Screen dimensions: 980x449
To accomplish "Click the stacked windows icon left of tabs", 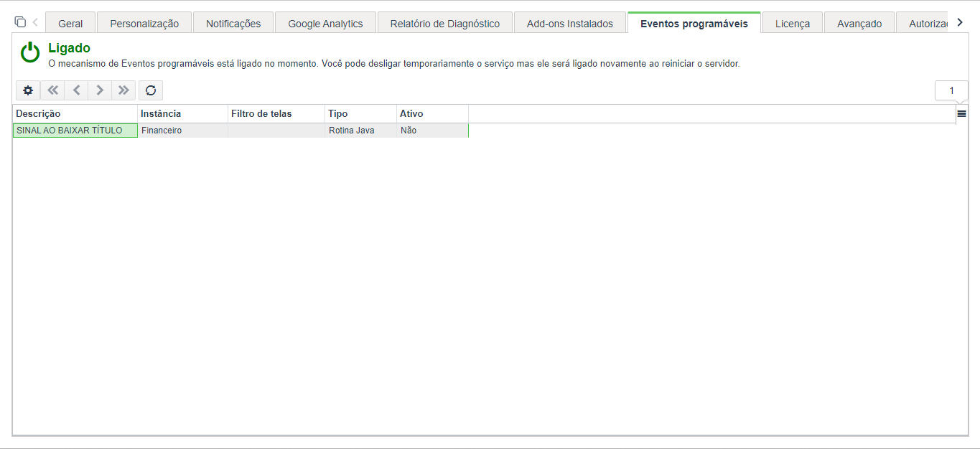I will pyautogui.click(x=20, y=22).
